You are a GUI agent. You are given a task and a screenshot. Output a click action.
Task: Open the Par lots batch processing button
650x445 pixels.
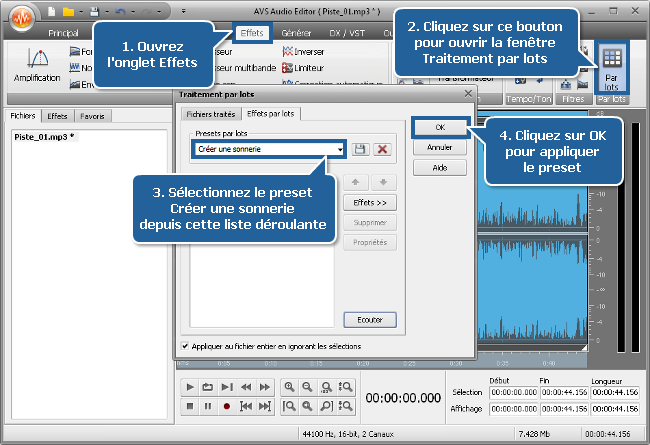coord(612,69)
